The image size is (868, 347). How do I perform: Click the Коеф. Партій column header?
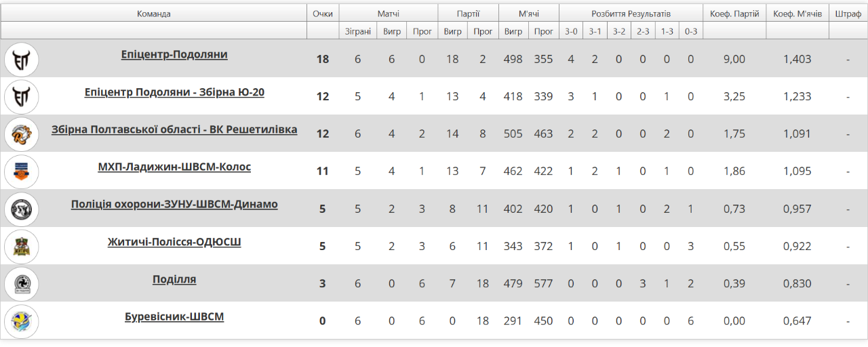[x=734, y=14]
